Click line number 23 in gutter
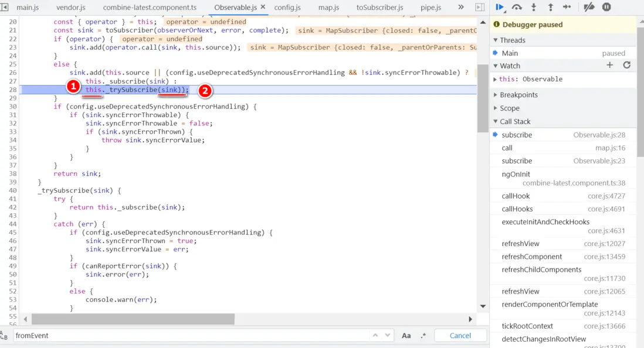 13,47
